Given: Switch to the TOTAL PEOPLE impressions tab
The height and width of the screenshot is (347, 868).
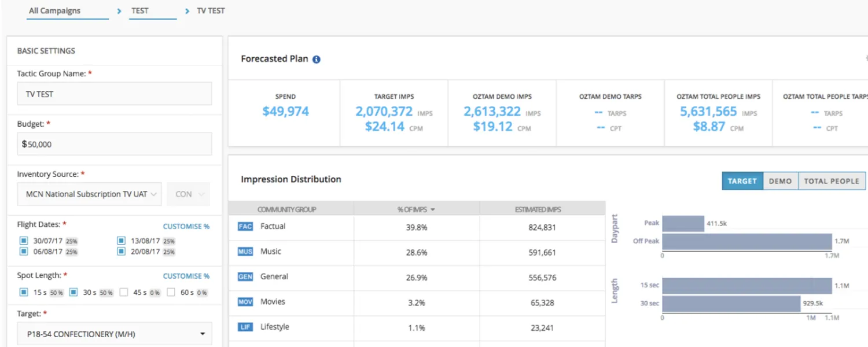Looking at the screenshot, I should 832,181.
